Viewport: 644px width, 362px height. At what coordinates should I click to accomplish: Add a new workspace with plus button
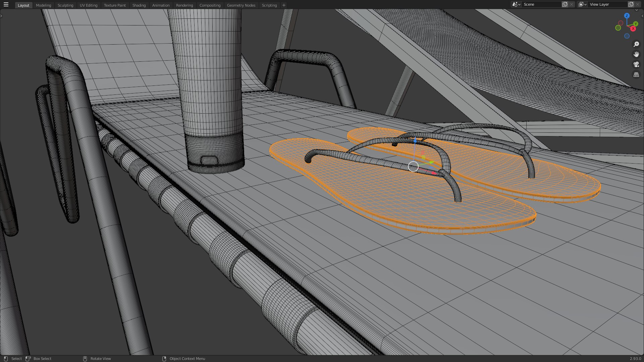[284, 5]
